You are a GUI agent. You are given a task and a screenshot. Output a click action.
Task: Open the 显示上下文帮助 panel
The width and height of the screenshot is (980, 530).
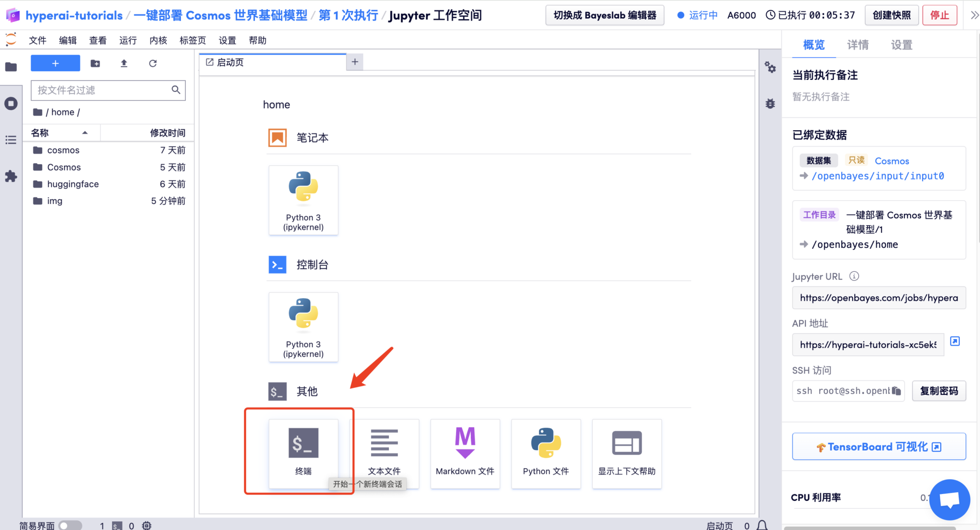click(626, 452)
